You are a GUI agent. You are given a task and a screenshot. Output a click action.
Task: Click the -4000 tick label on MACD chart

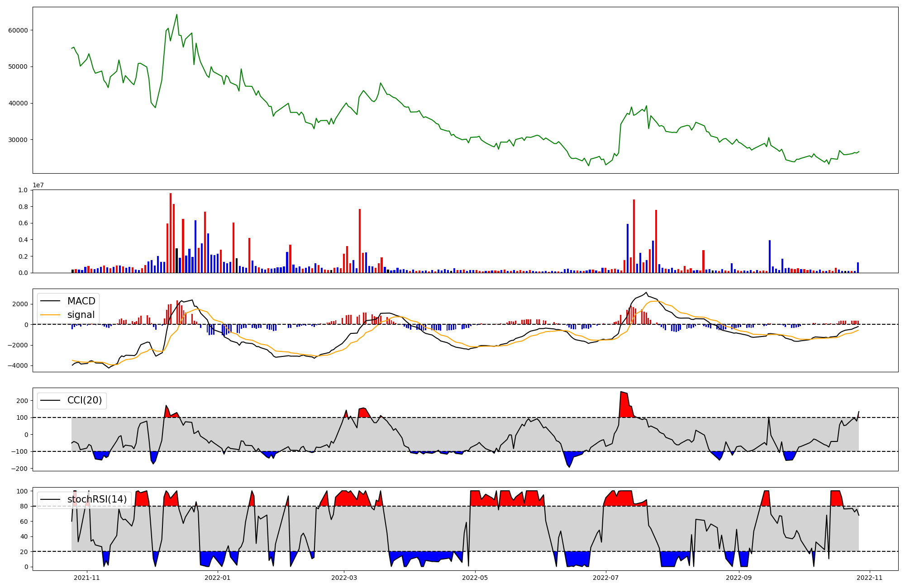17,366
